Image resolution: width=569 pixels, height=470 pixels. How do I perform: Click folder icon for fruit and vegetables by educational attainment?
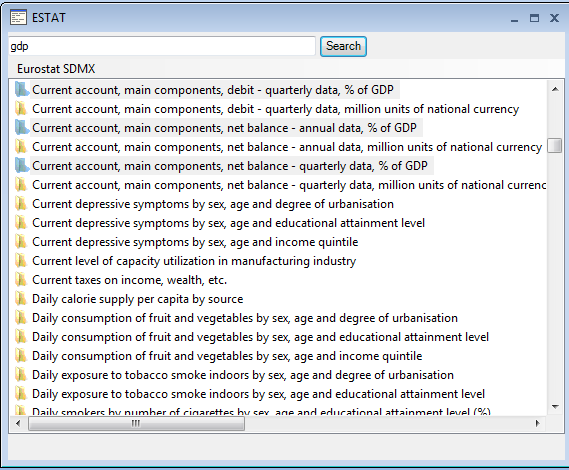[21, 336]
